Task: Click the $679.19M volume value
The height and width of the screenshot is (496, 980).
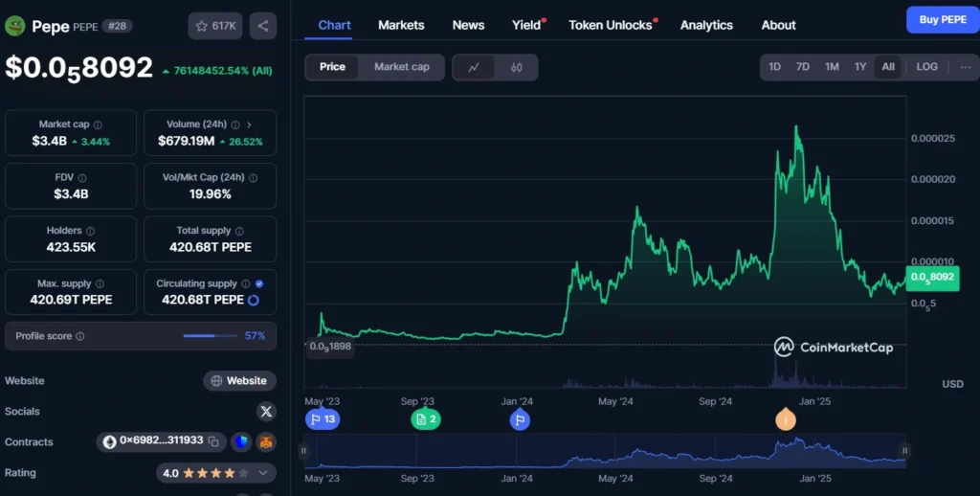Action: (x=186, y=142)
